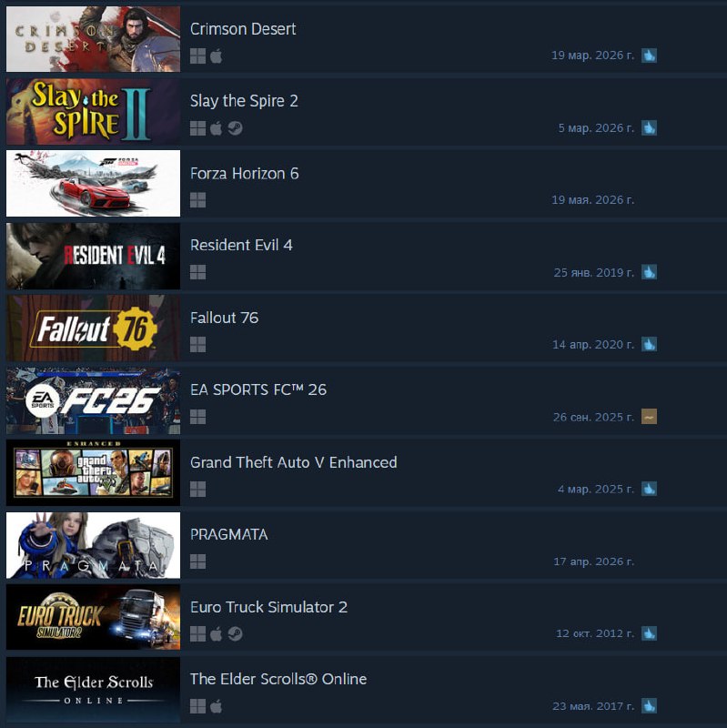Click the Windows icon under Forza Horizon 6
Screen dimensions: 727x728
pos(197,200)
